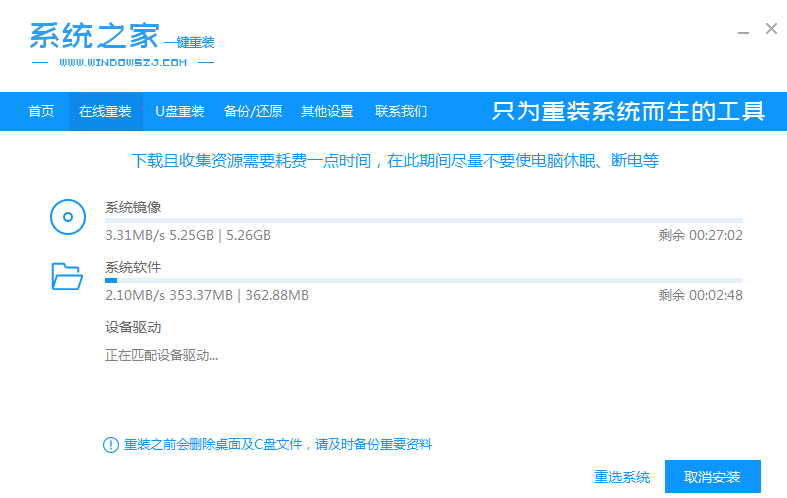Go to 备份/还原 tab

click(253, 111)
